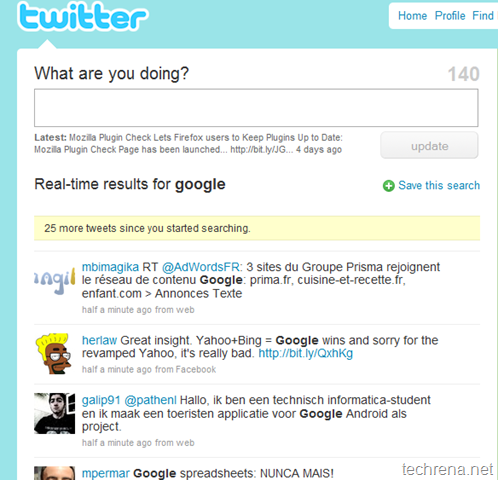Go to the Home menu item

pos(412,16)
